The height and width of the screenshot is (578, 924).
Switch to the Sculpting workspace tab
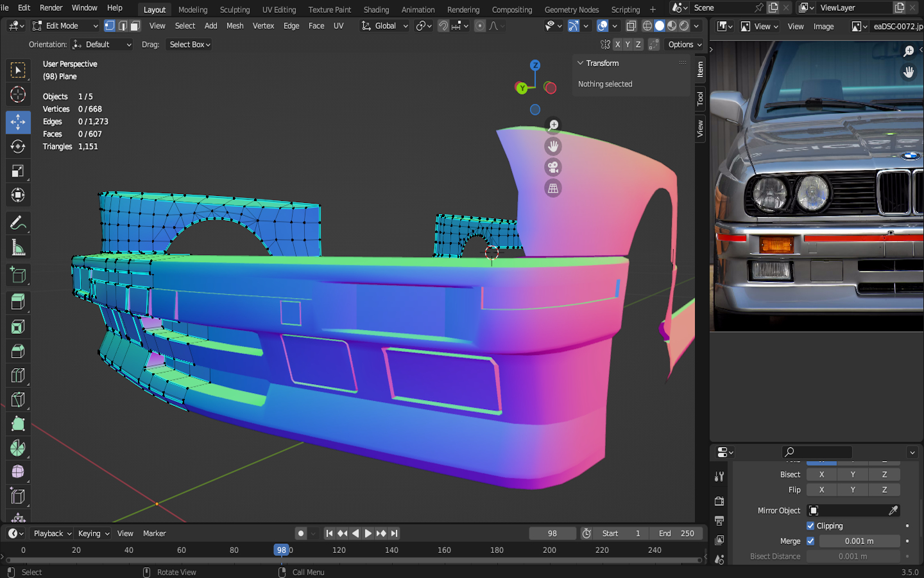(x=234, y=10)
